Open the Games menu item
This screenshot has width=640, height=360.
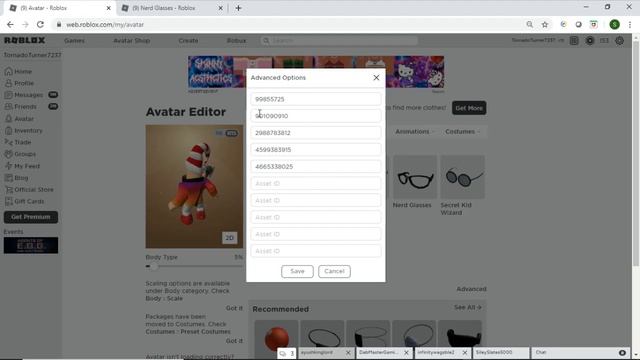pos(74,41)
